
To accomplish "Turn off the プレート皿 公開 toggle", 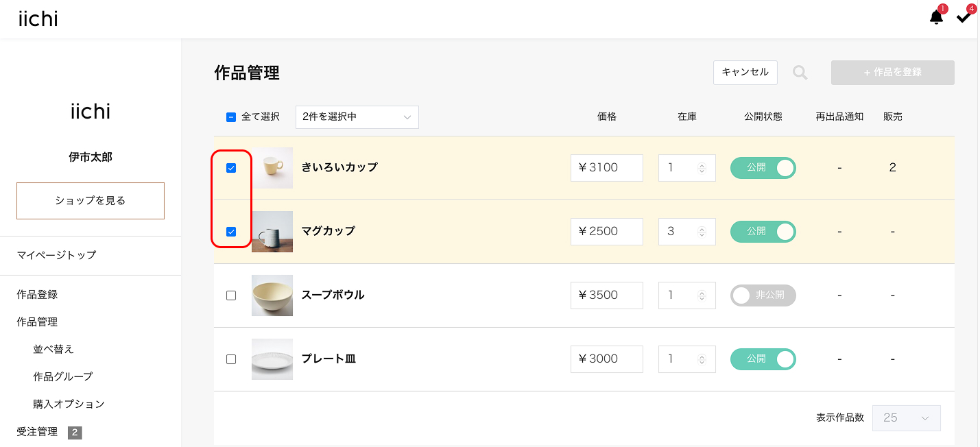I will click(x=763, y=359).
